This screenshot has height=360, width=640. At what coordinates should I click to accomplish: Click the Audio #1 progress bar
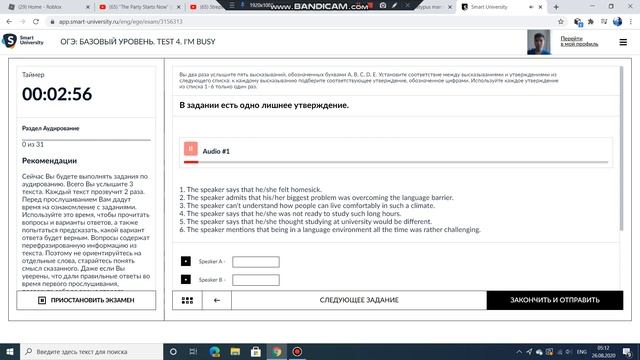(x=396, y=162)
